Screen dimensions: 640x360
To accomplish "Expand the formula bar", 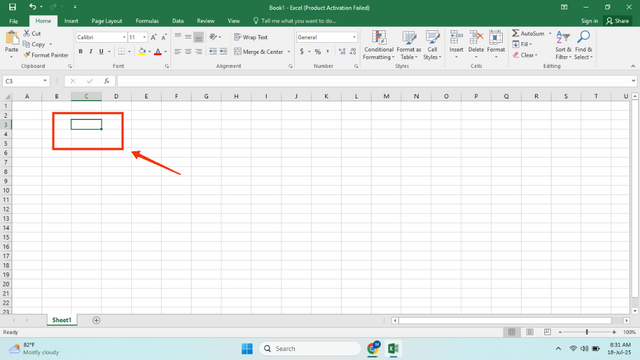I will coord(633,81).
